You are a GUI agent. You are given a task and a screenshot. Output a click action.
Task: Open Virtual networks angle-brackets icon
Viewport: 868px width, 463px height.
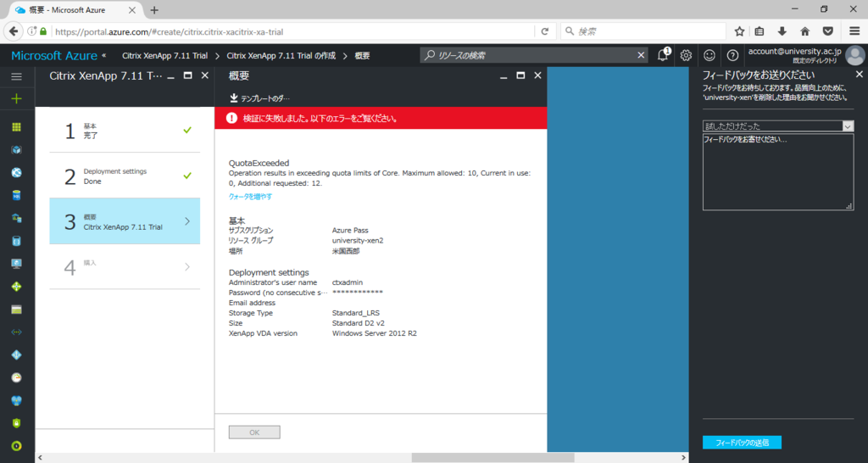point(17,332)
